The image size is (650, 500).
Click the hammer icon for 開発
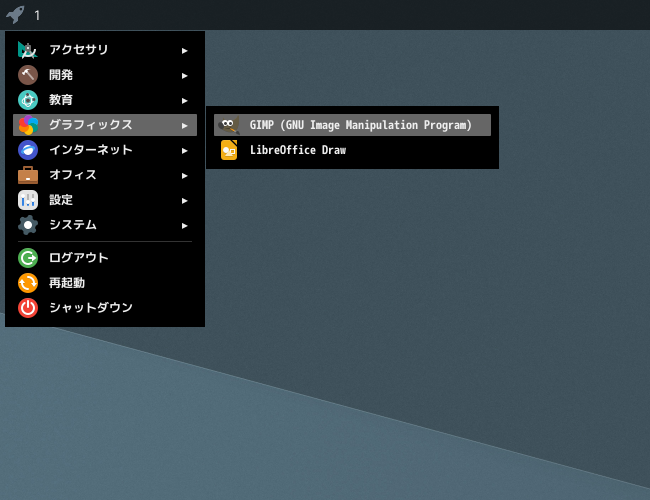tap(28, 75)
